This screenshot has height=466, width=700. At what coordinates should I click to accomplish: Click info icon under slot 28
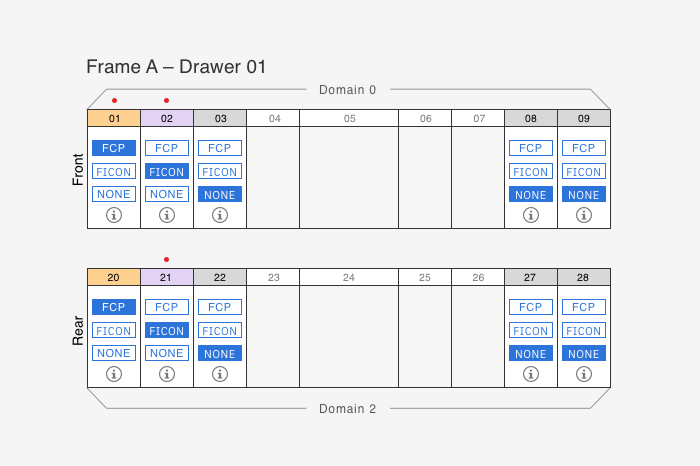(x=584, y=374)
